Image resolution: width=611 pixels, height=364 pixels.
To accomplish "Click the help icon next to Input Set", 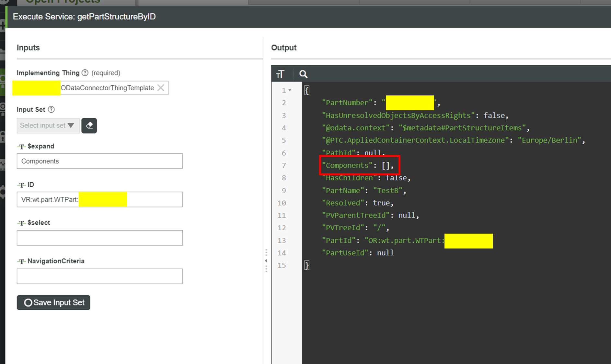I will pyautogui.click(x=52, y=109).
